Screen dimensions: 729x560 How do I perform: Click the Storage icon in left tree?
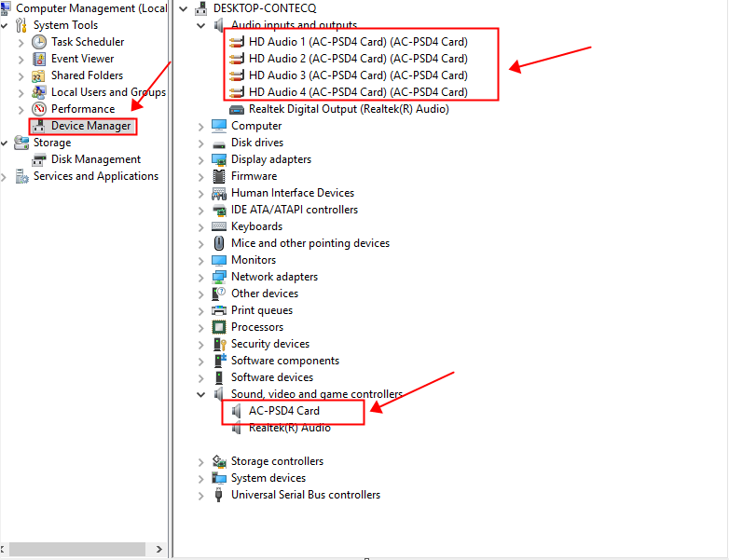pyautogui.click(x=21, y=143)
